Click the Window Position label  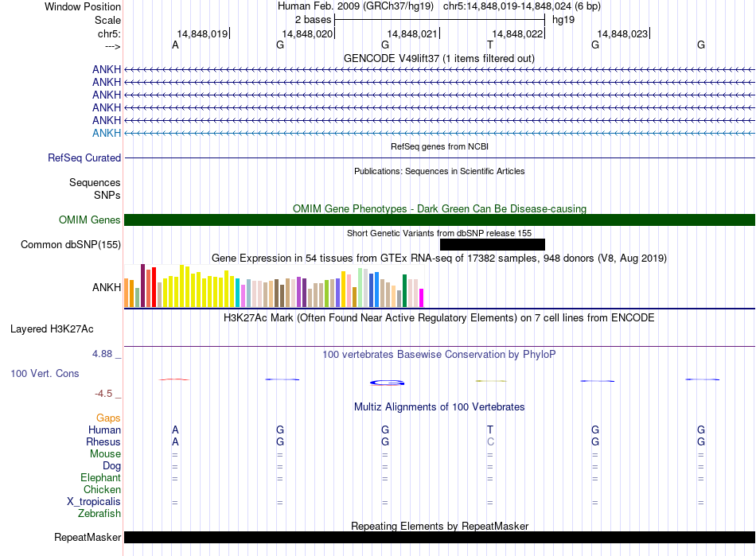click(83, 6)
